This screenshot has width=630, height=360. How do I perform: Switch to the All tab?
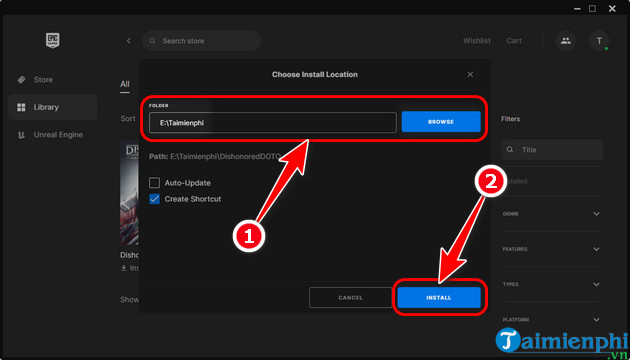tap(125, 84)
